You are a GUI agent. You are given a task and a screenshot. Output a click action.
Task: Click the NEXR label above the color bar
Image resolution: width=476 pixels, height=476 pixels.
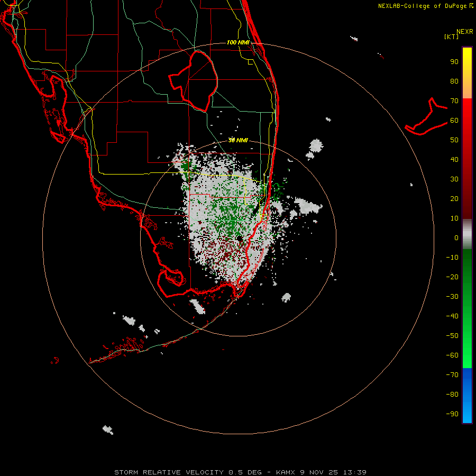pyautogui.click(x=465, y=32)
